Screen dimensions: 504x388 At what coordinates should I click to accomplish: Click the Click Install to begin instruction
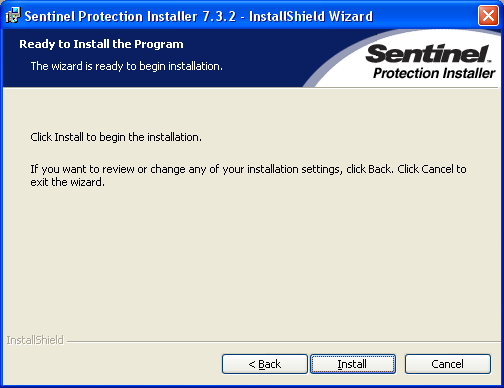(x=116, y=137)
